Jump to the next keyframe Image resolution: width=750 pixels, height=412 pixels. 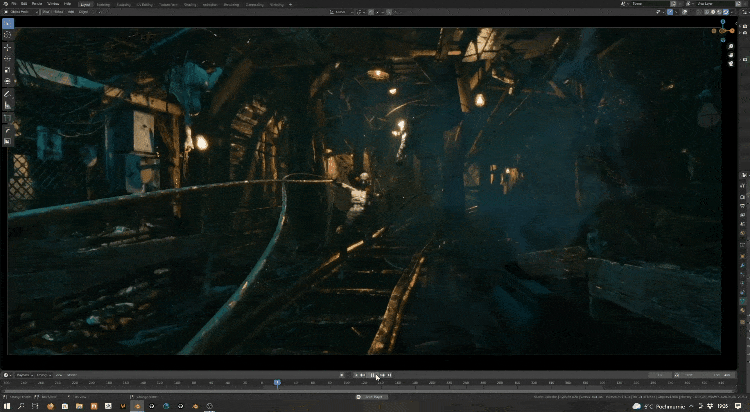[x=383, y=375]
